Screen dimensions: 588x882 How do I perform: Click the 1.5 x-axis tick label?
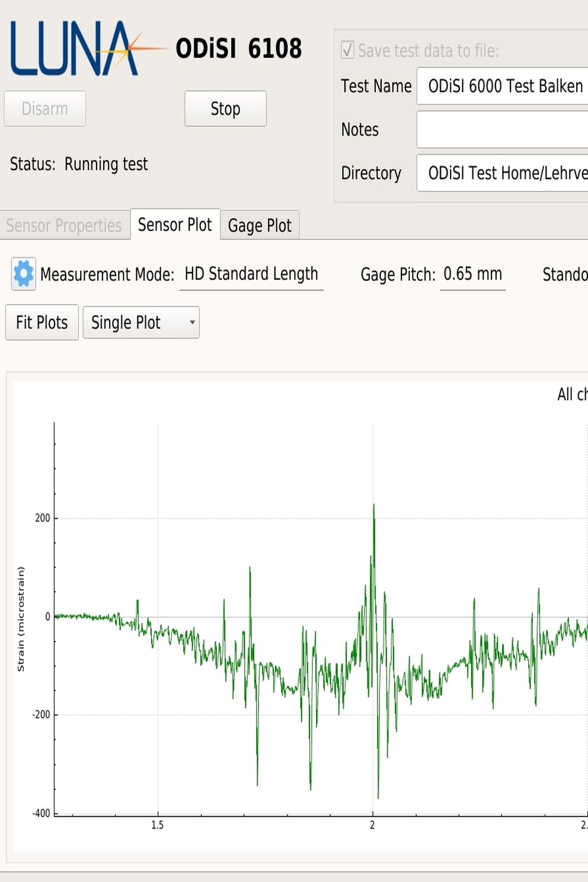click(x=157, y=825)
